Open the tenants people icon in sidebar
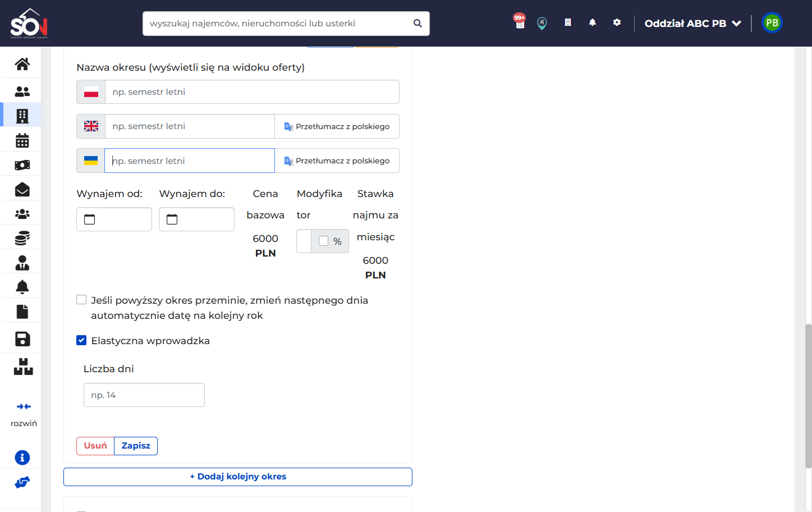 pyautogui.click(x=22, y=91)
